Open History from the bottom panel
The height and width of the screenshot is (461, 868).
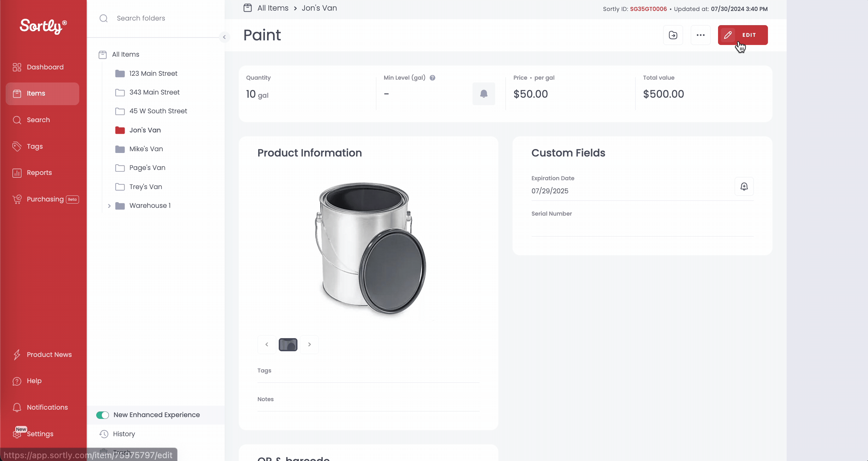(124, 434)
